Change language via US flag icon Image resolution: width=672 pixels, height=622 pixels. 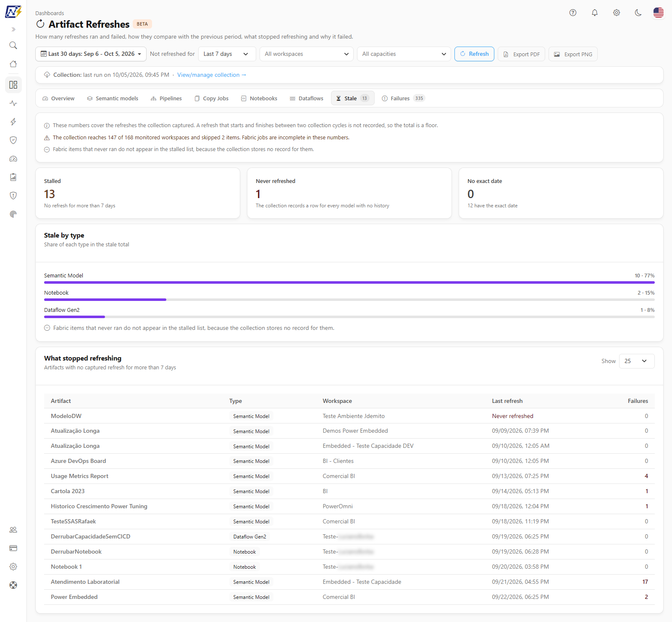pyautogui.click(x=659, y=13)
